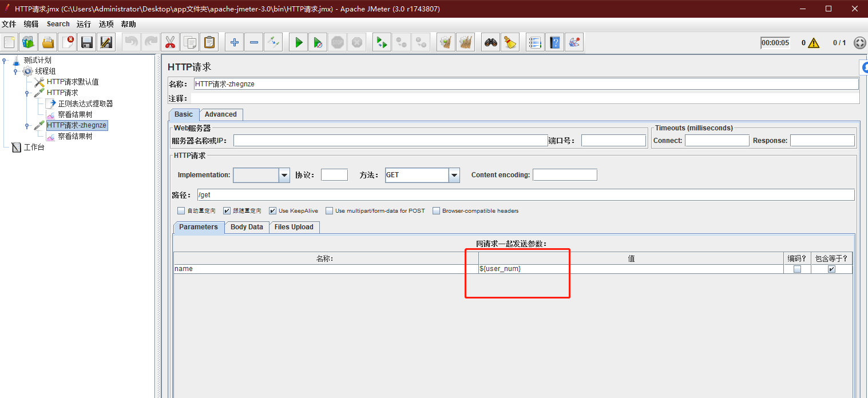Click the Remote Start All icon
The width and height of the screenshot is (868, 398).
click(x=382, y=42)
